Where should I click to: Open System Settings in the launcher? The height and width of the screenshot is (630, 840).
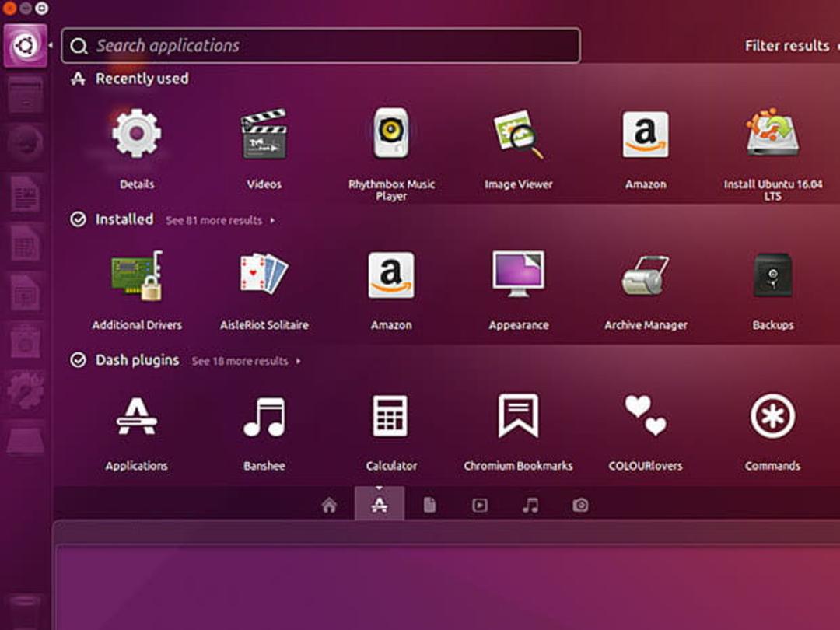tap(25, 391)
